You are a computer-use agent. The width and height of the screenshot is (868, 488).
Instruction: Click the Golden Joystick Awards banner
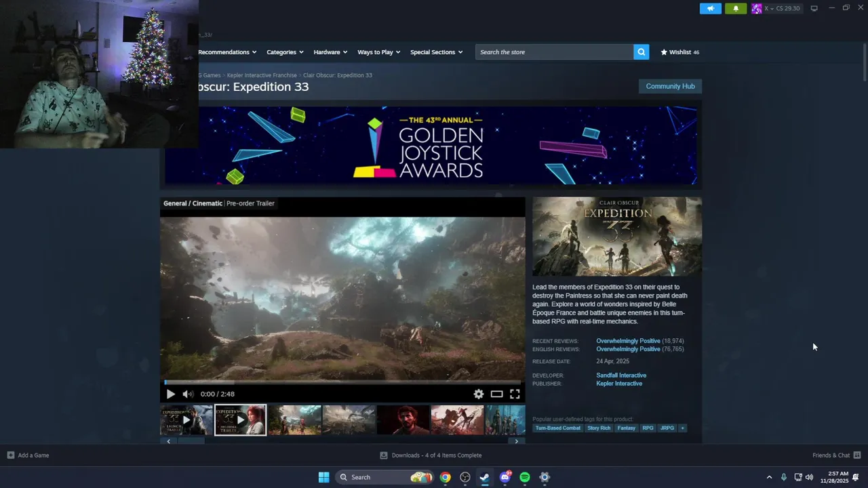(x=431, y=145)
